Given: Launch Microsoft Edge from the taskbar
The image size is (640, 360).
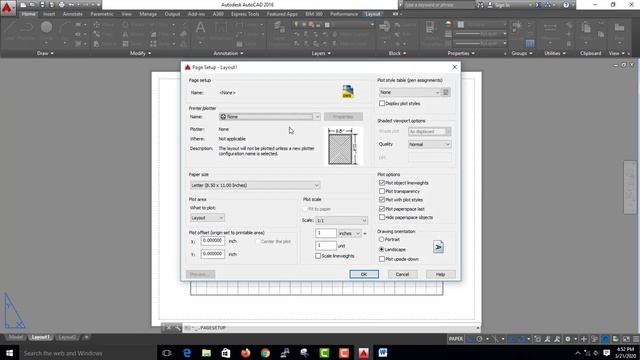Looking at the screenshot, I should tap(187, 353).
